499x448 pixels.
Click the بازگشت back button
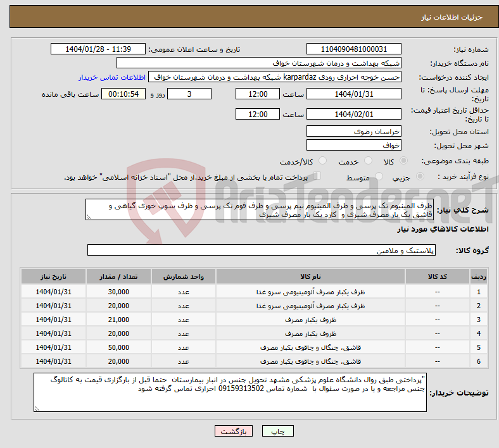pos(234,431)
